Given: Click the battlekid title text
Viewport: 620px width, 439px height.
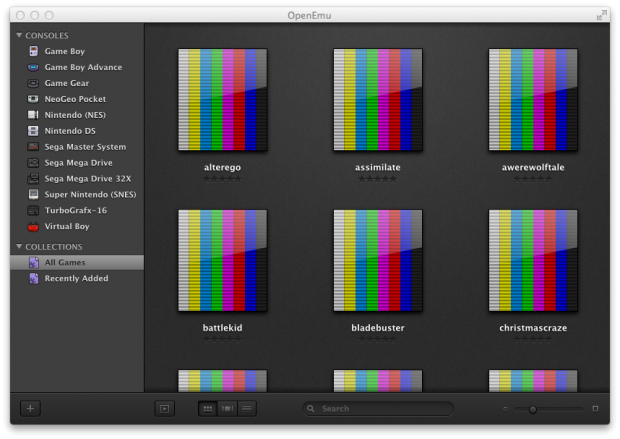Looking at the screenshot, I should click(x=223, y=328).
